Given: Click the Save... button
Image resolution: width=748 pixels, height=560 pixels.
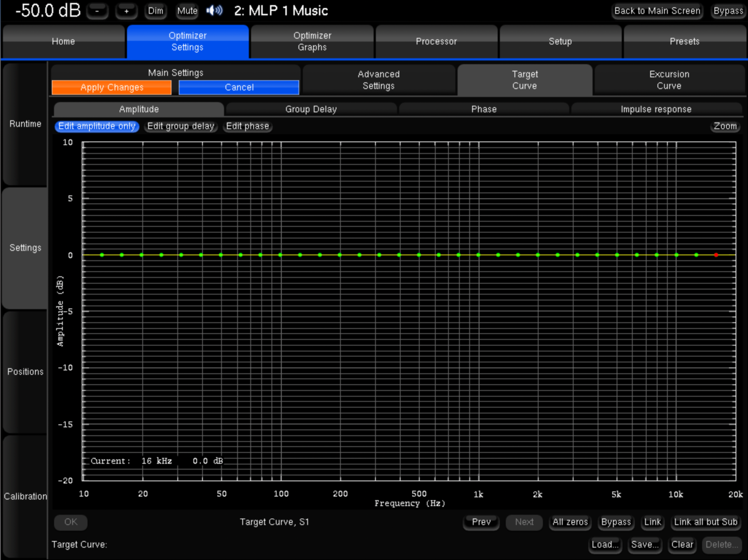Looking at the screenshot, I should pyautogui.click(x=645, y=544).
